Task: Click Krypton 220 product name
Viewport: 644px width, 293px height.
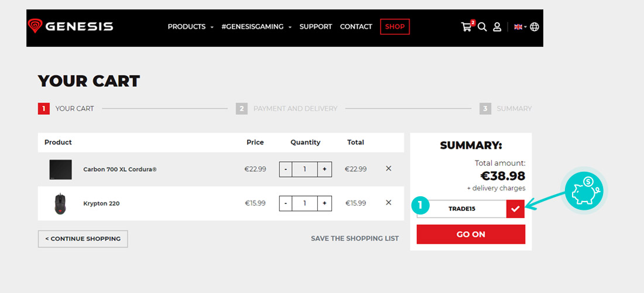Action: coord(101,203)
